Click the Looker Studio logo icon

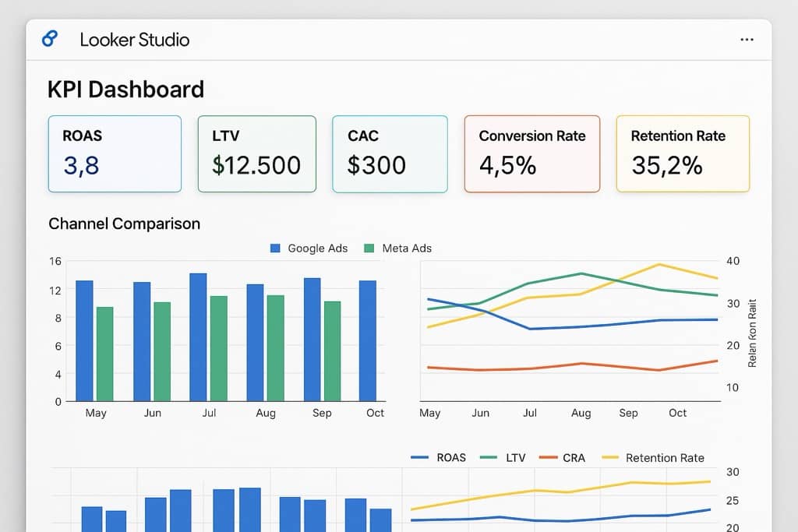(50, 39)
